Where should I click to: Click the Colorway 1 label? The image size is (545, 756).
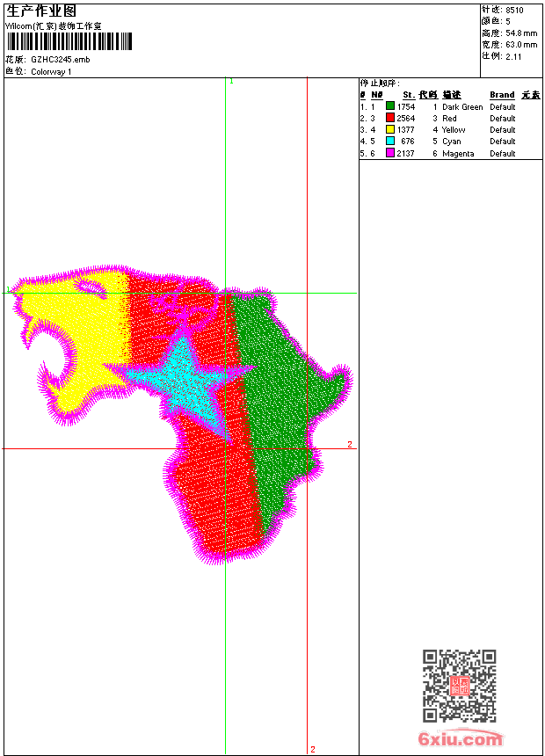coord(51,72)
